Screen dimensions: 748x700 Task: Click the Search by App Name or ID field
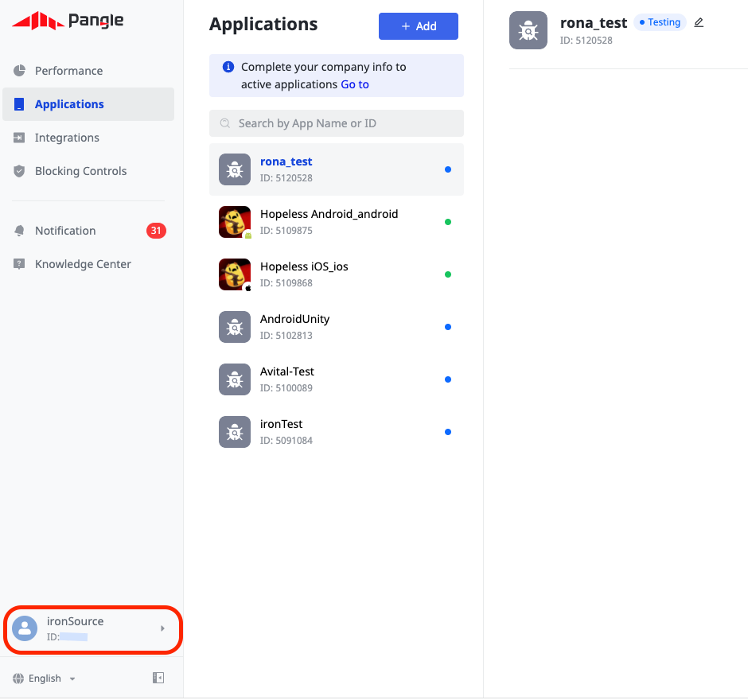coord(337,123)
